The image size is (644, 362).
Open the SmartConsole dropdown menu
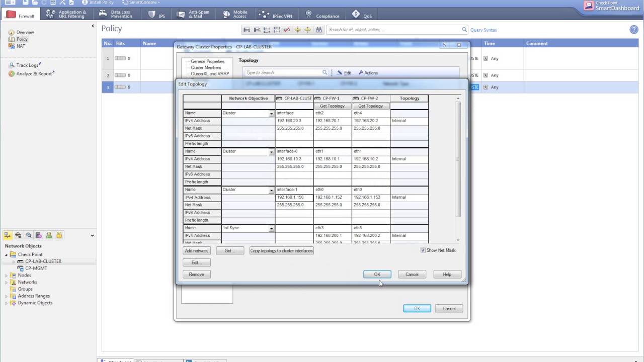(141, 3)
